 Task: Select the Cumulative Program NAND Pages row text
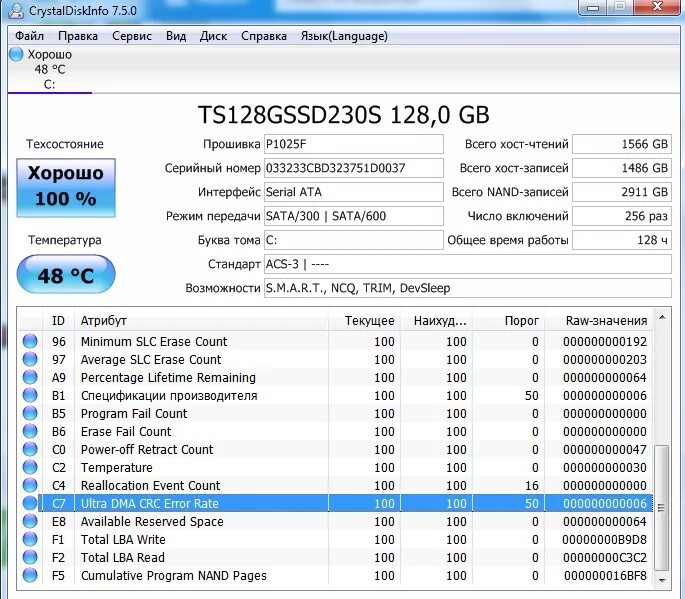point(173,575)
